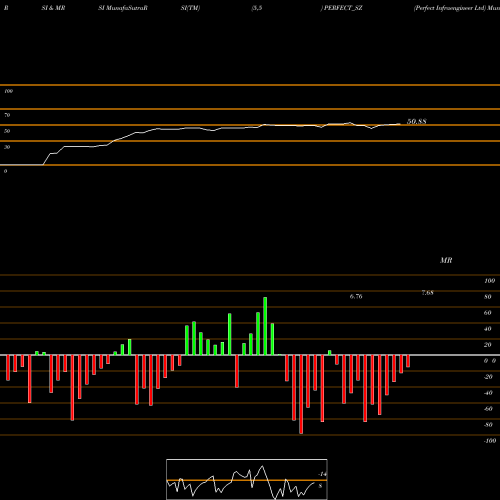Click the RSI value label 50.88
Screen dimensions: 500x500
[x=417, y=121]
